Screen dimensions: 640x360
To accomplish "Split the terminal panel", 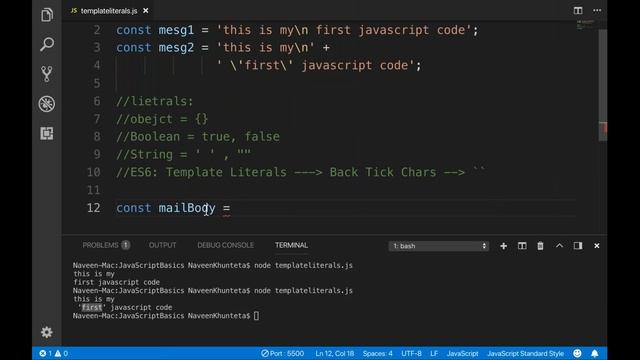I will point(522,246).
